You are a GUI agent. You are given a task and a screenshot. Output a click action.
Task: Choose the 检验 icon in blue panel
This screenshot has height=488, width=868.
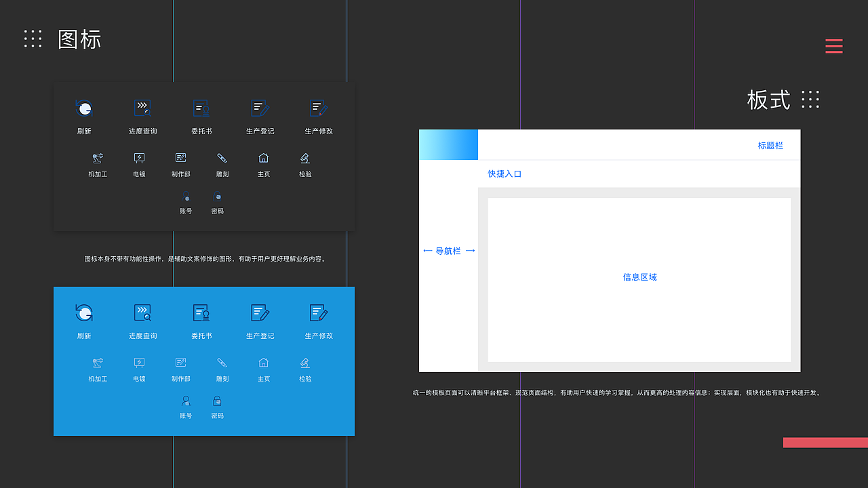pos(305,363)
